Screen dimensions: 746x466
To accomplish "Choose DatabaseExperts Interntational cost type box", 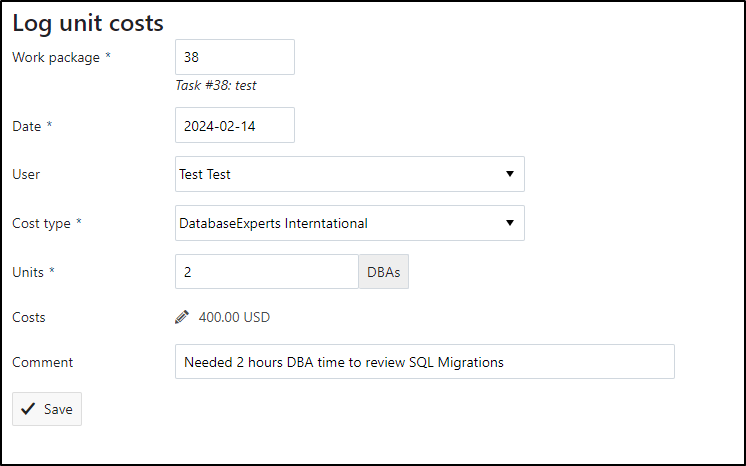I will point(350,223).
